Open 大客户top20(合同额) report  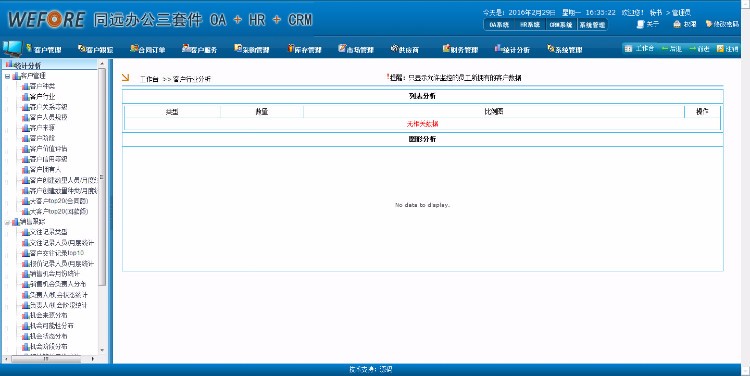[x=59, y=201]
